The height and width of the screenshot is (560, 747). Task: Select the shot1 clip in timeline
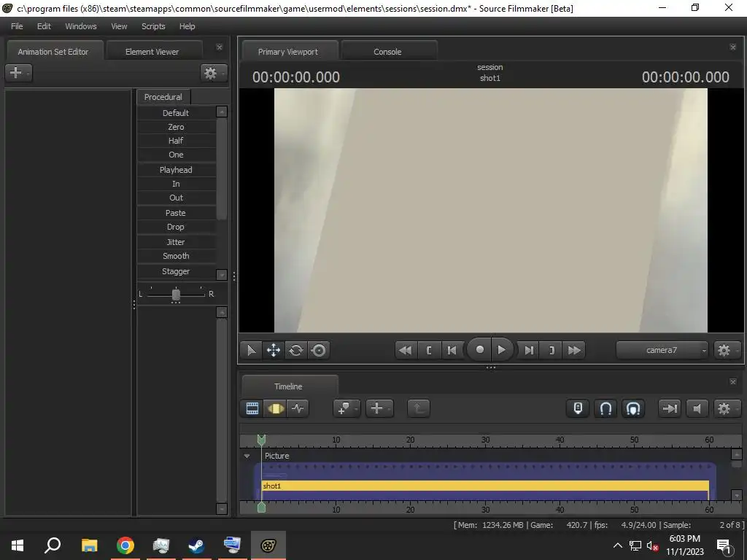485,486
